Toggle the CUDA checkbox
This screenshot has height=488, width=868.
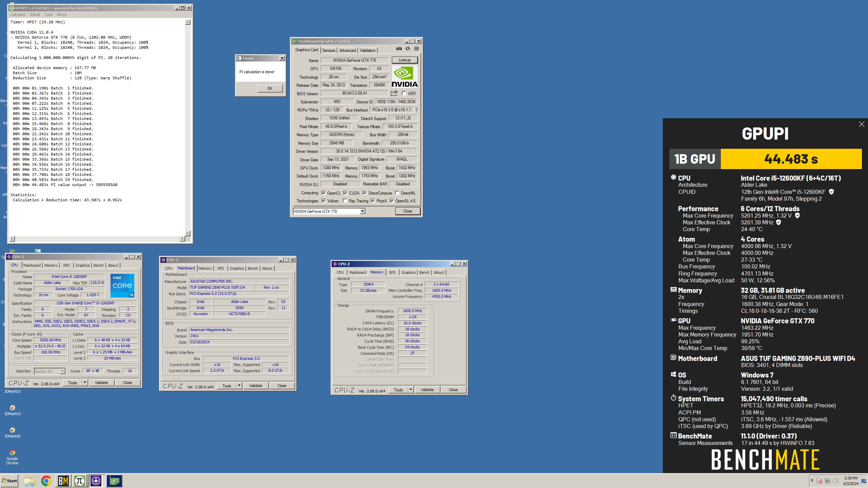point(345,193)
